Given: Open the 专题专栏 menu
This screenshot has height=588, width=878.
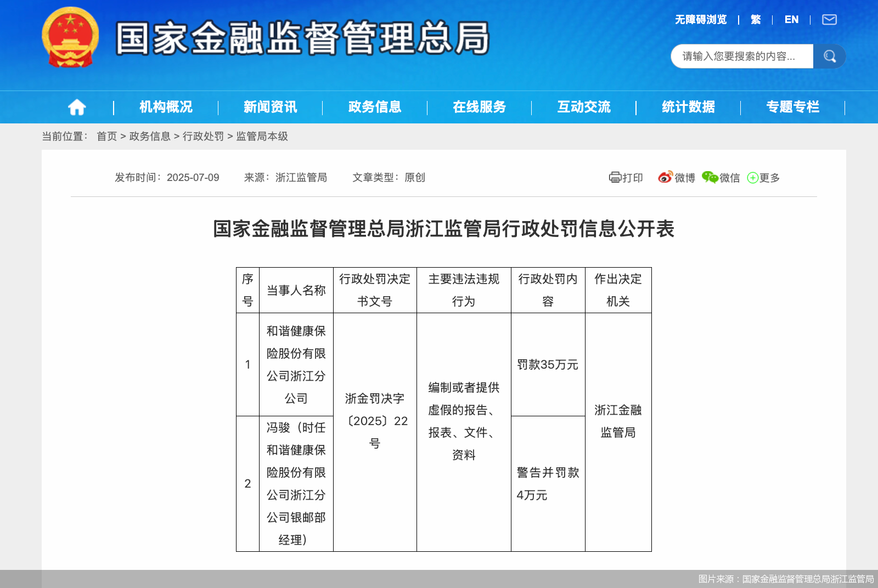Looking at the screenshot, I should [x=793, y=107].
